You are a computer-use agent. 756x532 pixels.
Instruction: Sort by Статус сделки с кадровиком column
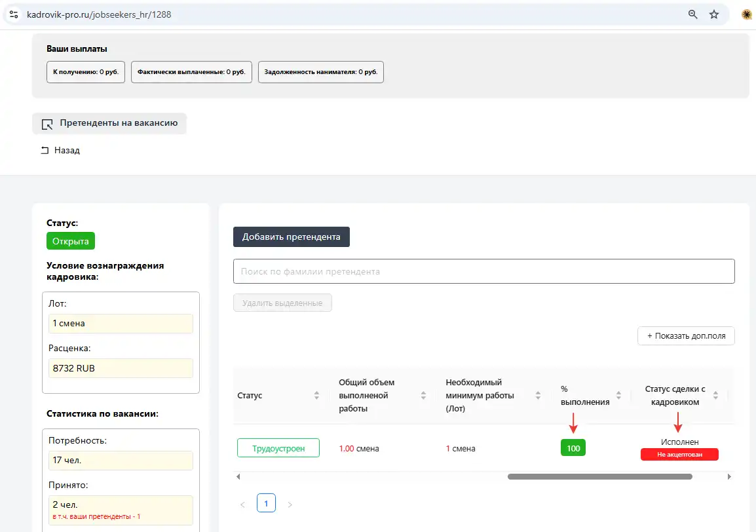715,396
